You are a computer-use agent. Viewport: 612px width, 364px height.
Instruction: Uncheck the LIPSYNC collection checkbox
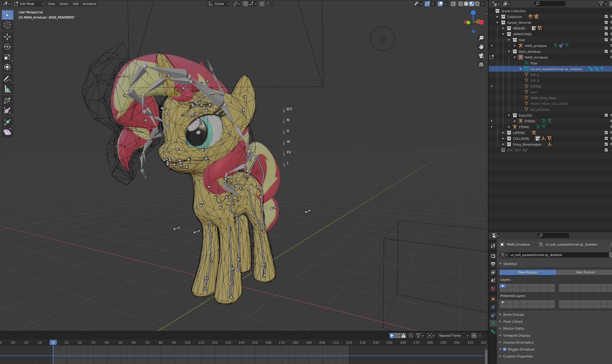[606, 133]
